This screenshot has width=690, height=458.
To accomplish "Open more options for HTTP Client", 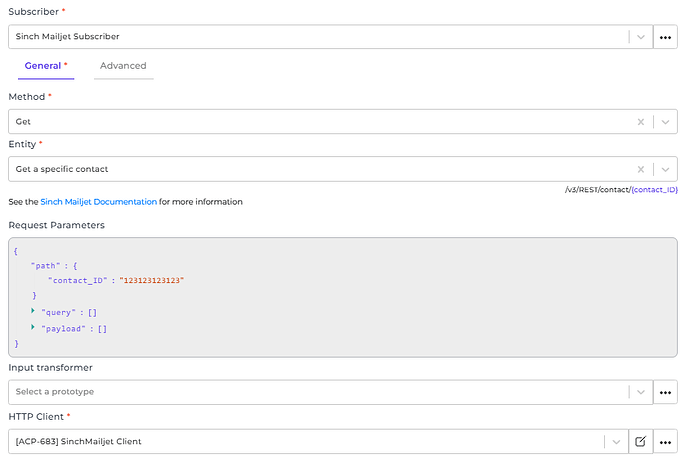I will 665,442.
